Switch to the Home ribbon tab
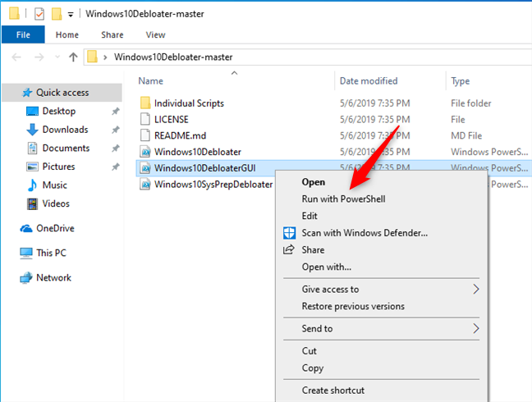Screen dimensions: 532x402 tap(67, 34)
